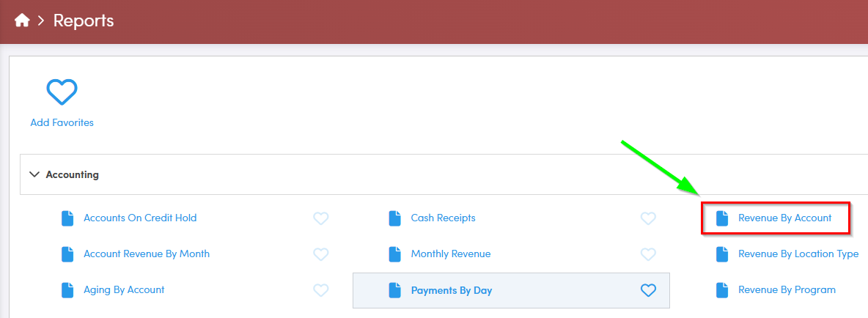Image resolution: width=868 pixels, height=318 pixels.
Task: Click the Add Favorites text label
Action: [62, 123]
